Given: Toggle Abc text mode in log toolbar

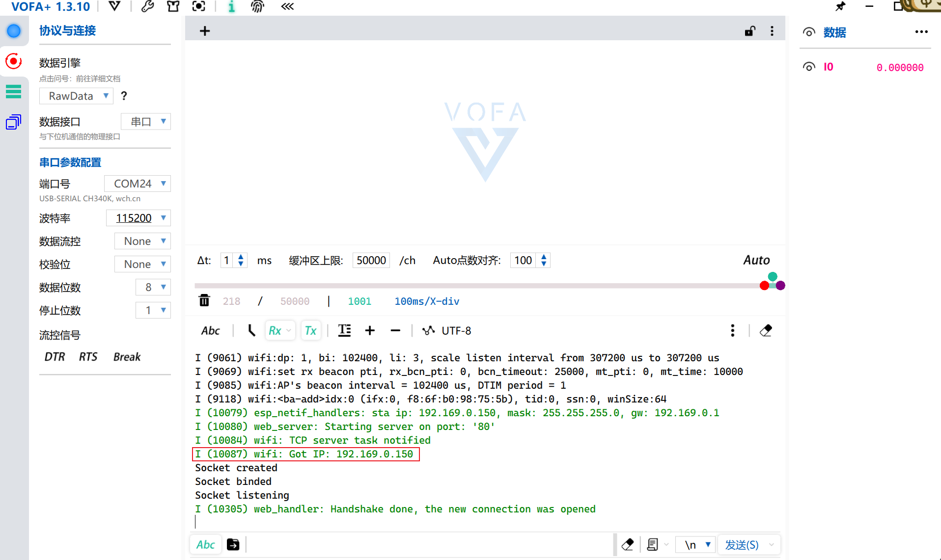Looking at the screenshot, I should click(x=210, y=331).
